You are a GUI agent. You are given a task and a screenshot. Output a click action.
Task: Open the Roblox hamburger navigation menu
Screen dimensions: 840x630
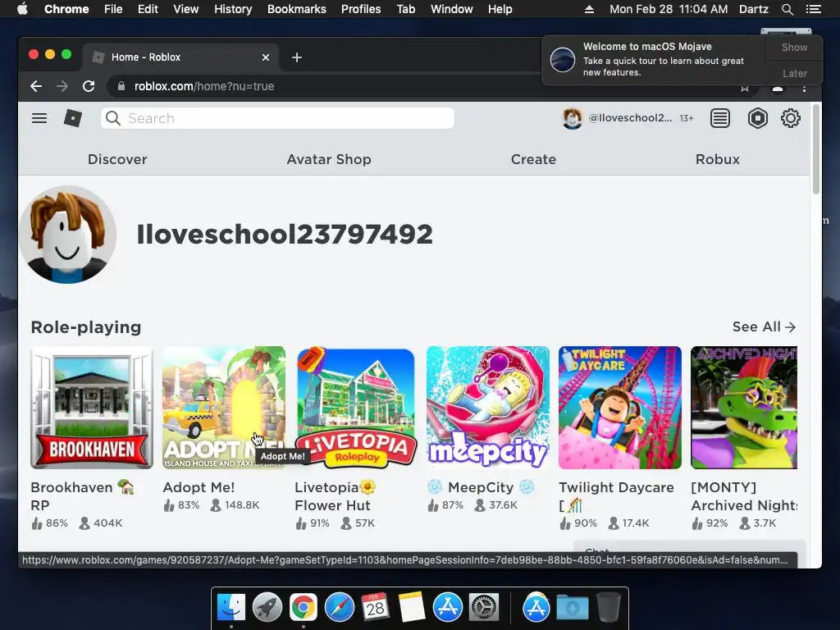click(x=39, y=118)
